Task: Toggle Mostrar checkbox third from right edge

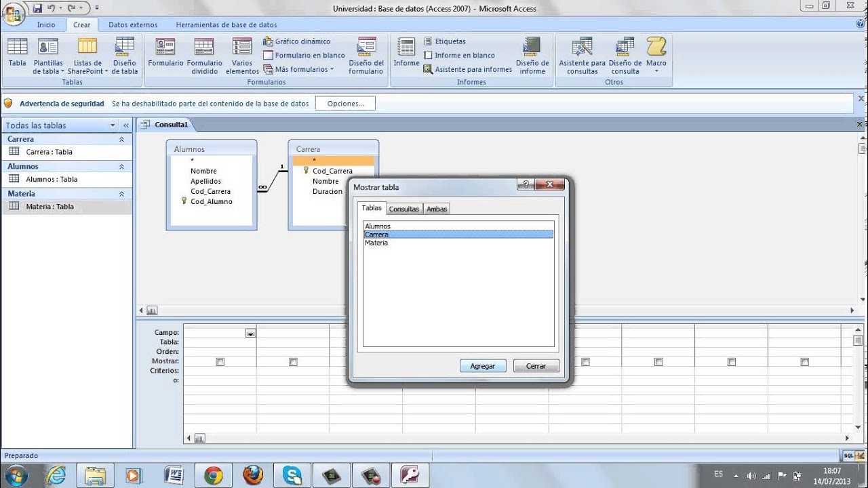Action: tap(658, 362)
